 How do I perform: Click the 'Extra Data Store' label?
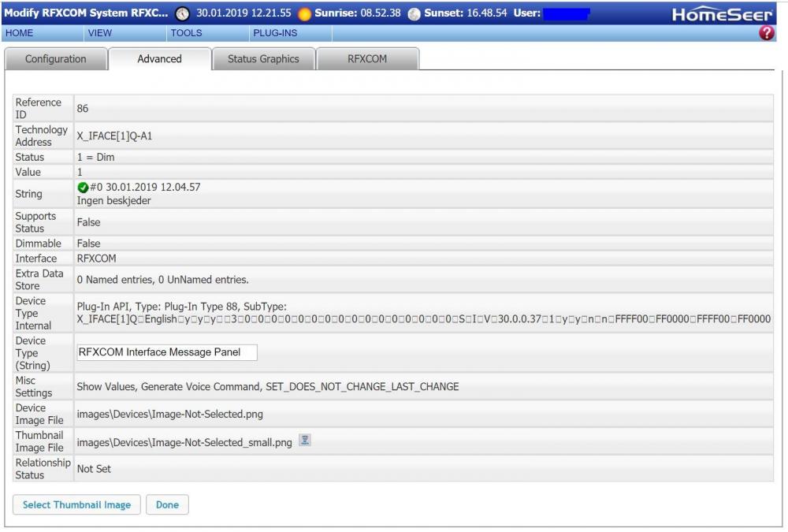[x=39, y=280]
